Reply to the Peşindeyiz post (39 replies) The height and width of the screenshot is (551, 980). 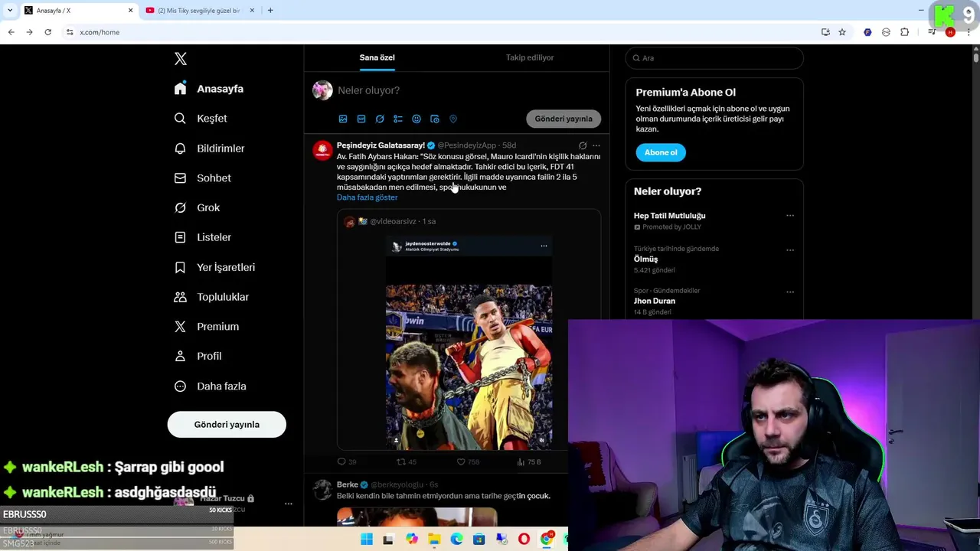tap(347, 462)
